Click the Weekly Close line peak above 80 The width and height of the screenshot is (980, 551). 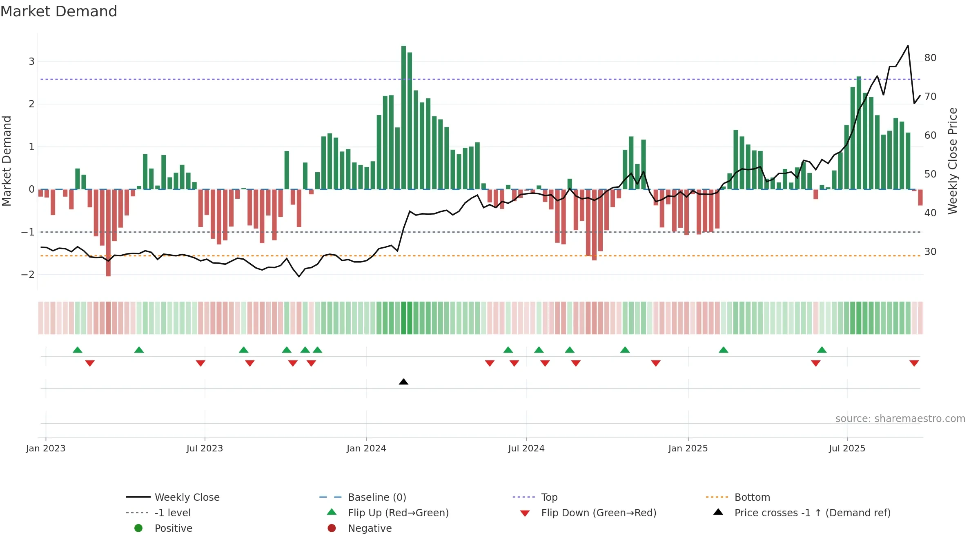[x=908, y=46]
